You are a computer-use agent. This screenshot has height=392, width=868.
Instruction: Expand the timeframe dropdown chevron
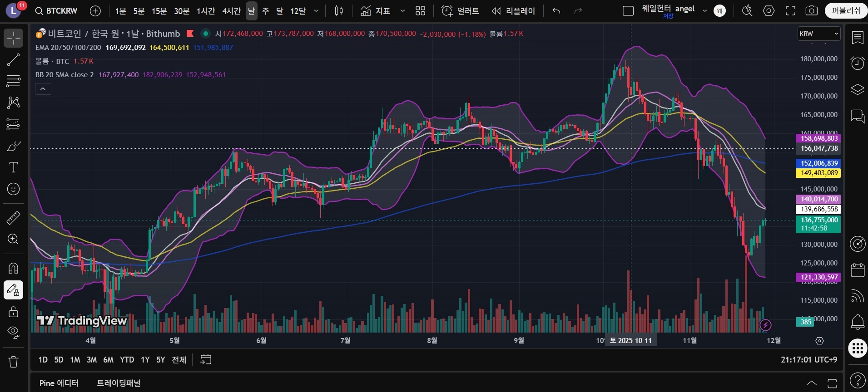pos(316,11)
